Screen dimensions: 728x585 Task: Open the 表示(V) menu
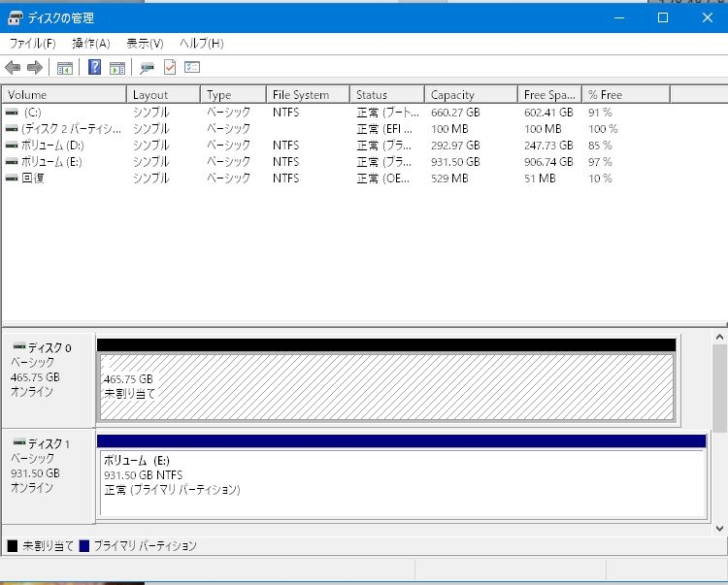(x=145, y=44)
